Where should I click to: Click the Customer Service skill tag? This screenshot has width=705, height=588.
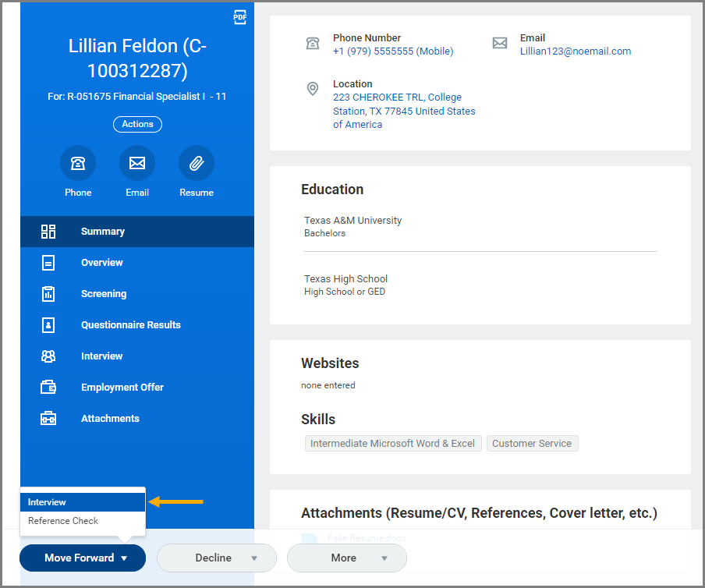click(532, 444)
